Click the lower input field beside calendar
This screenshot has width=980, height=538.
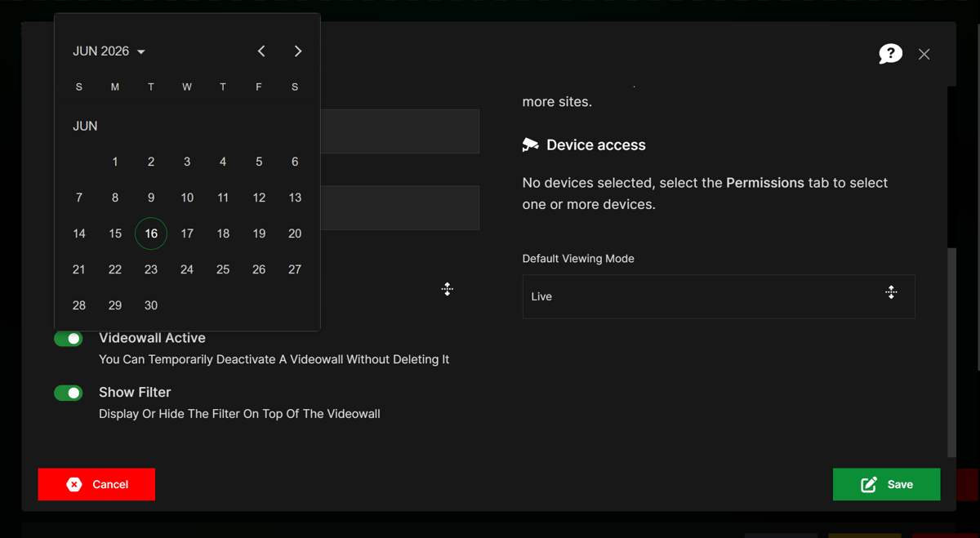click(399, 208)
